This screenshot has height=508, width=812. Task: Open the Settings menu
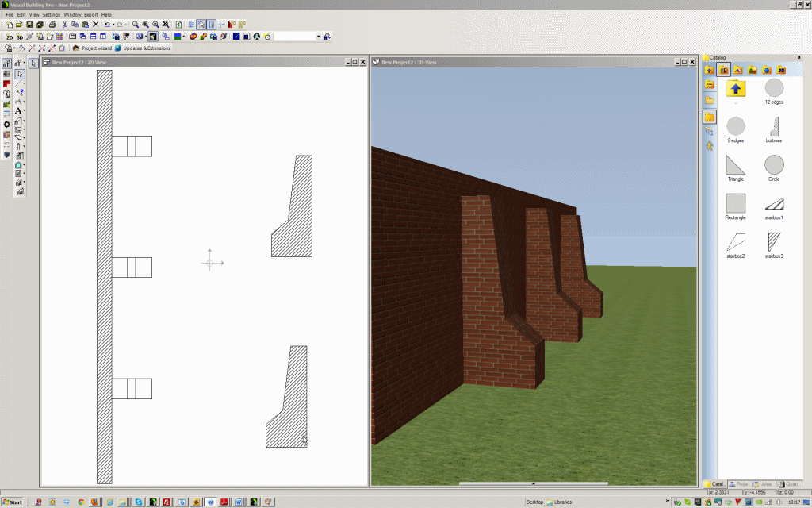point(50,14)
